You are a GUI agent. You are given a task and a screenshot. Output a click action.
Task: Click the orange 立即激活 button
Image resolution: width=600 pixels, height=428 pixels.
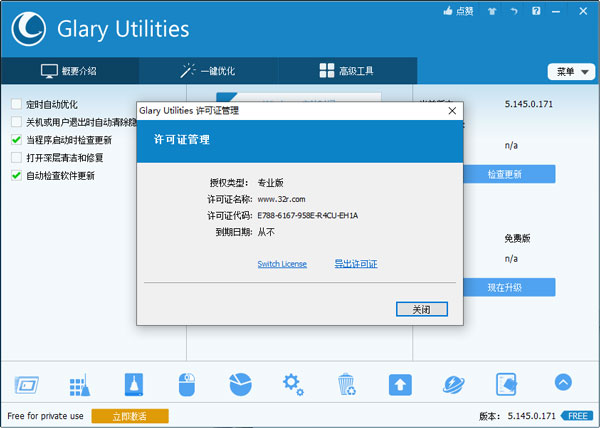[130, 416]
